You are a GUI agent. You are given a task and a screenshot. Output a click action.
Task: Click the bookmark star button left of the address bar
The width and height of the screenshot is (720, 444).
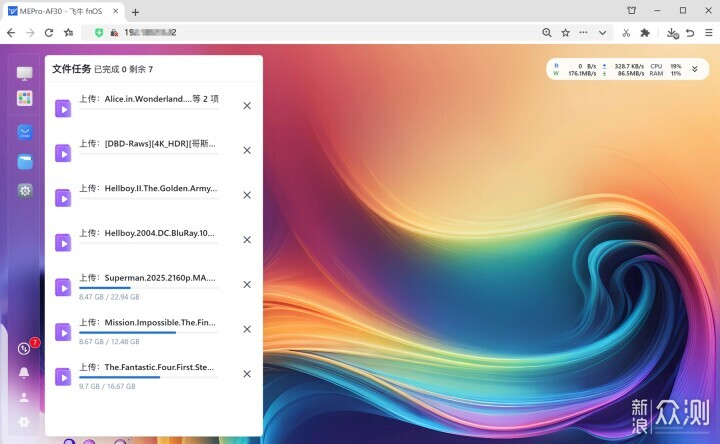(68, 33)
